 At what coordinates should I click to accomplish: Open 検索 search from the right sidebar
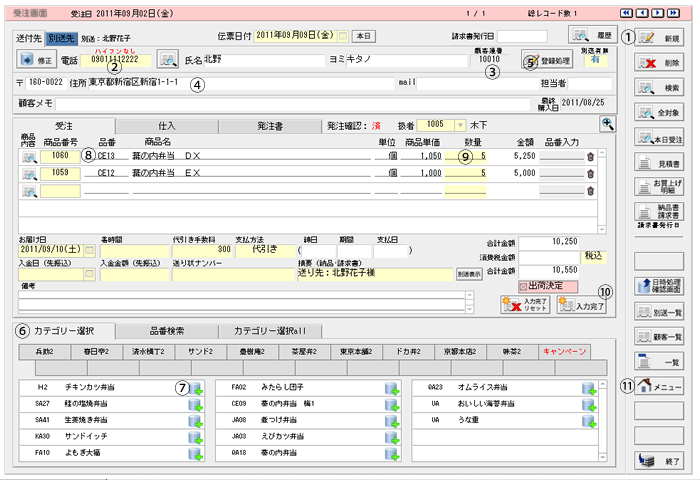(660, 88)
